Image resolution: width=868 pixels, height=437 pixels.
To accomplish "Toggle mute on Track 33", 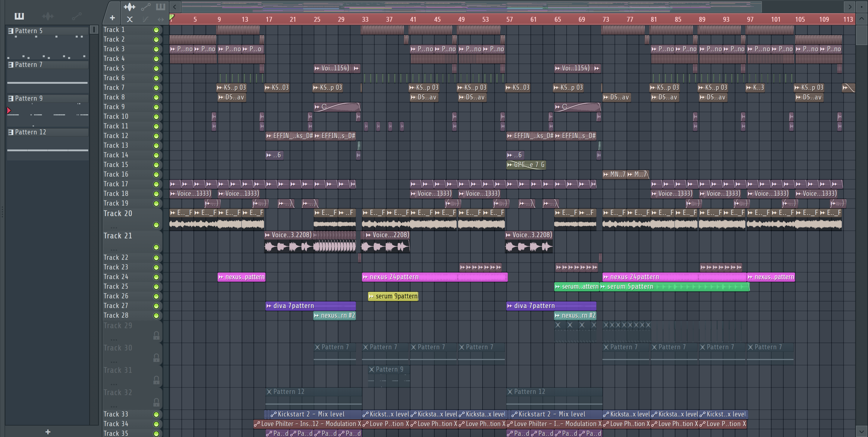I will [156, 414].
